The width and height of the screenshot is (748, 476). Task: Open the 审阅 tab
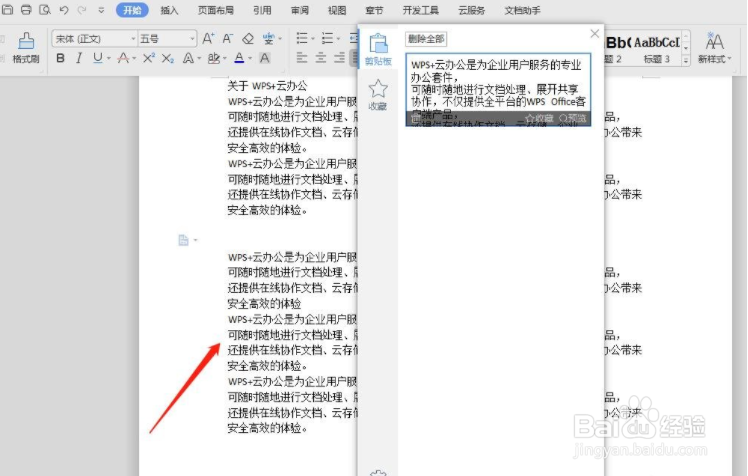point(300,10)
